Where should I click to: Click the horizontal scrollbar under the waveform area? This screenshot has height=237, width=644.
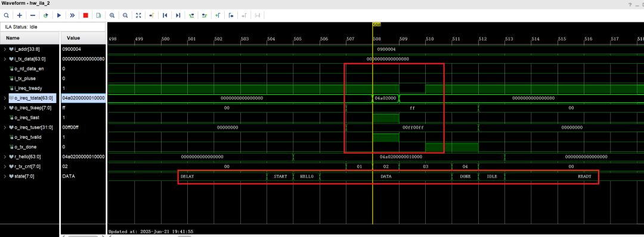[185, 236]
